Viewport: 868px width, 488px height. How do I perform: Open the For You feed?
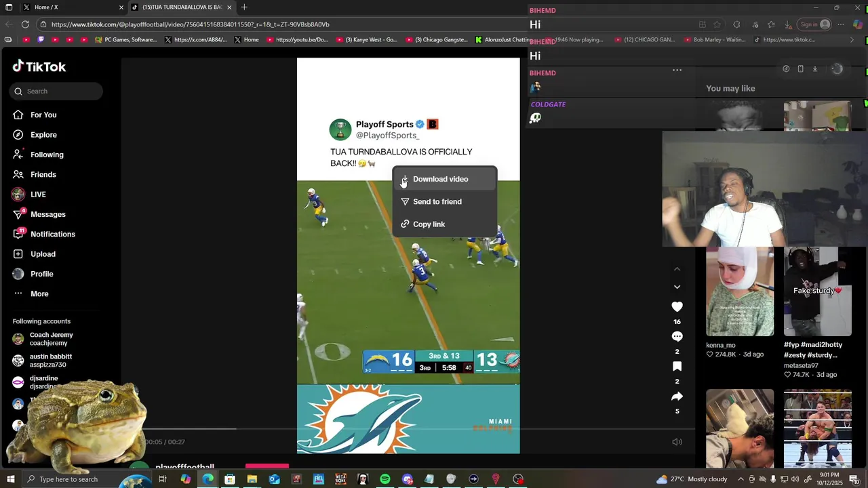coord(43,115)
